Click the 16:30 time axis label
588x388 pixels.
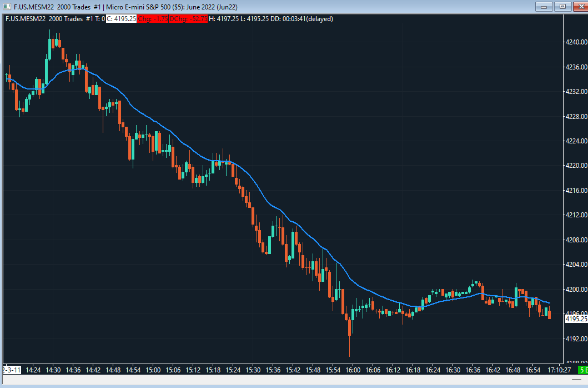point(453,370)
